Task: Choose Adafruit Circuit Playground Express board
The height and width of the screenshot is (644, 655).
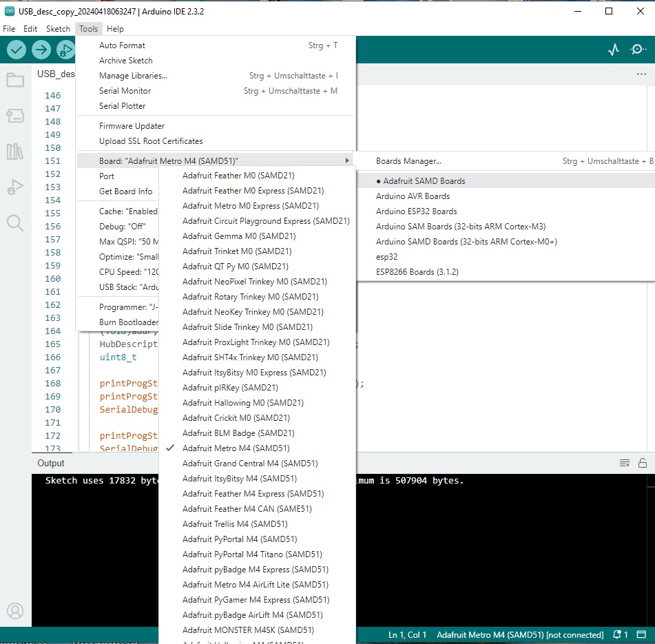Action: (x=258, y=221)
